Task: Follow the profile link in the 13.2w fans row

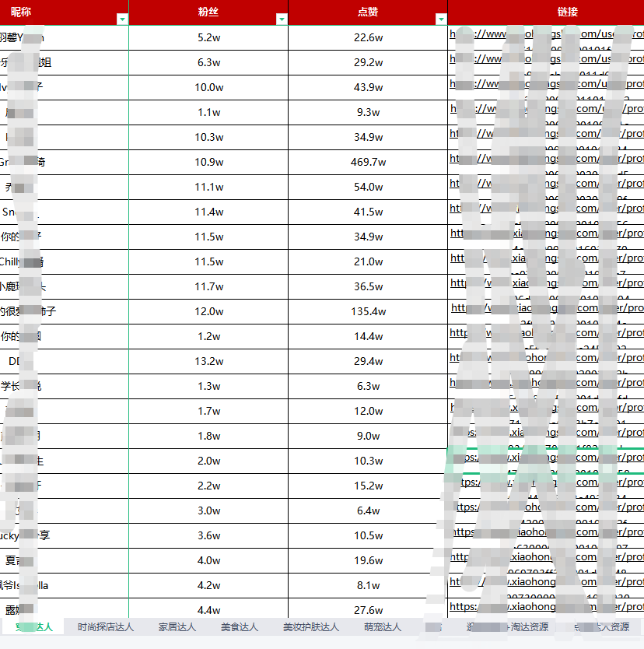Action: click(545, 358)
